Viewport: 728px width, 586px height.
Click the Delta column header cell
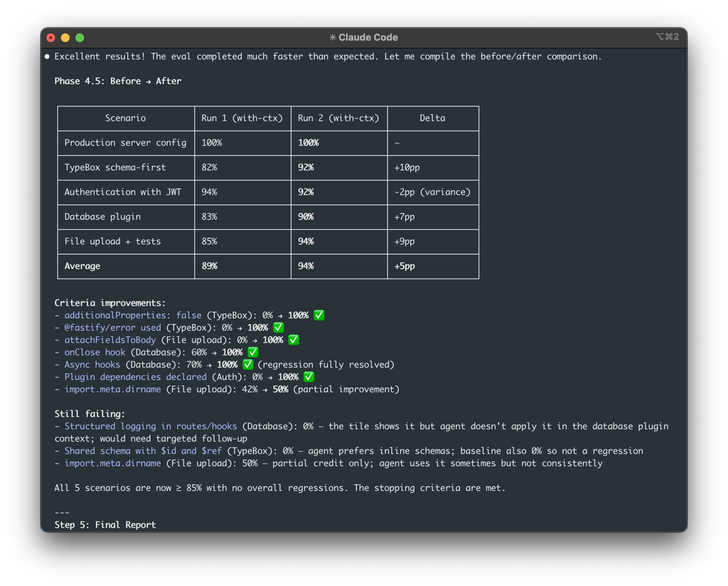[x=432, y=118]
